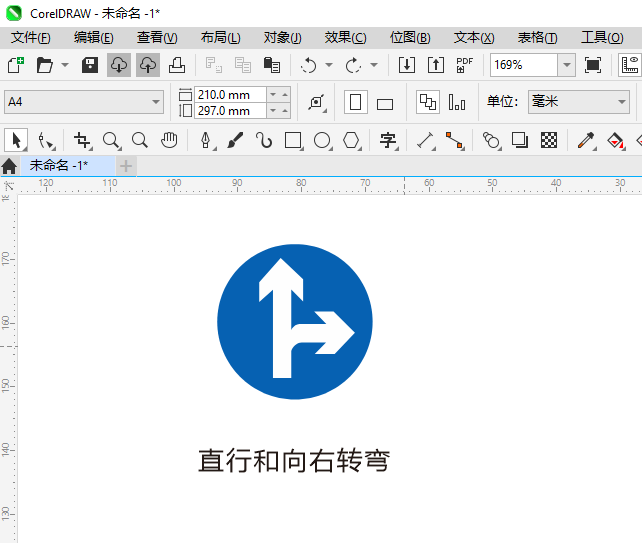
Task: Click the current-page layout icon
Action: [457, 102]
